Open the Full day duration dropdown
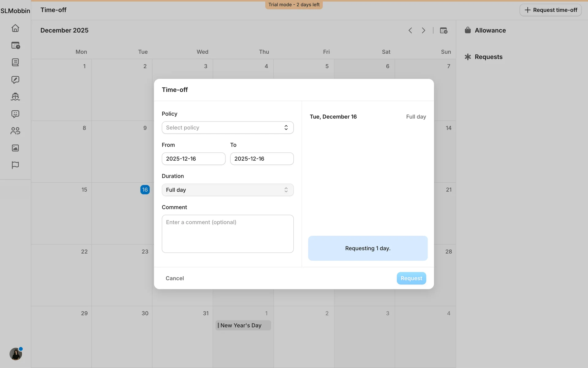 click(x=228, y=190)
